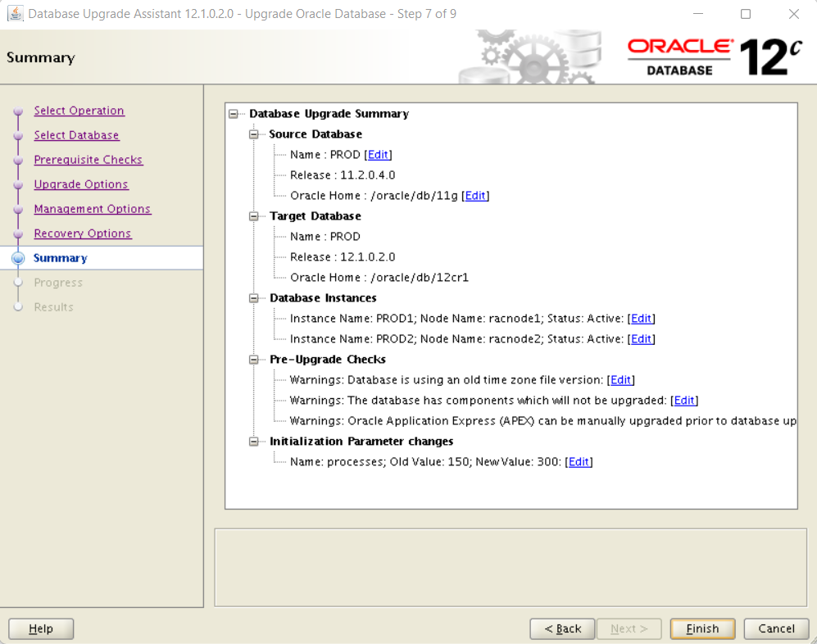Select Target Database heading

click(315, 216)
